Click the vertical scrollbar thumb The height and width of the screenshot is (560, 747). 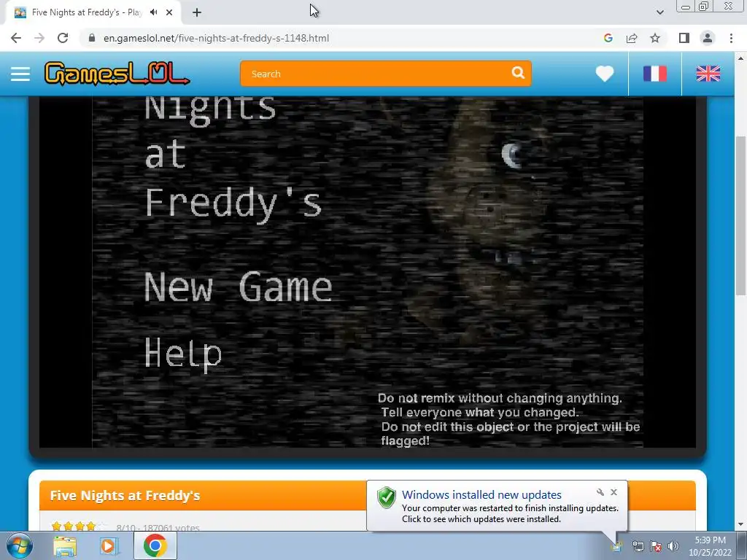pyautogui.click(x=741, y=215)
